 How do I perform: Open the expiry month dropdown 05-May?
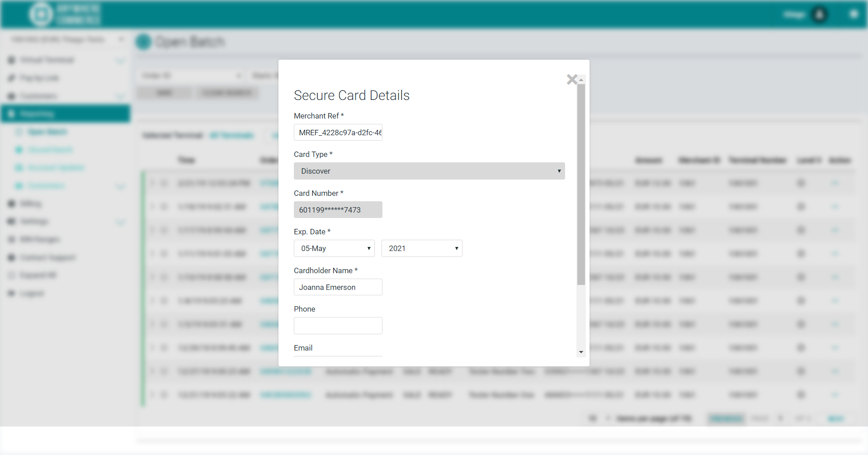334,248
